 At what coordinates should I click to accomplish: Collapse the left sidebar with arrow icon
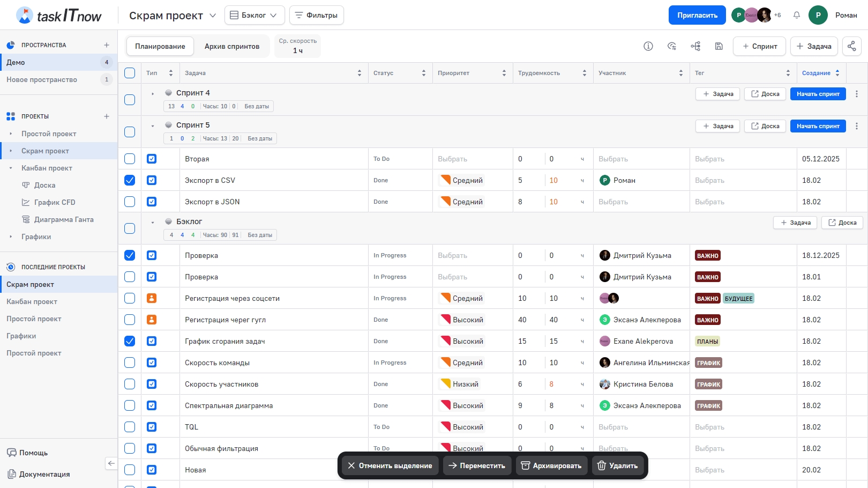(x=111, y=463)
